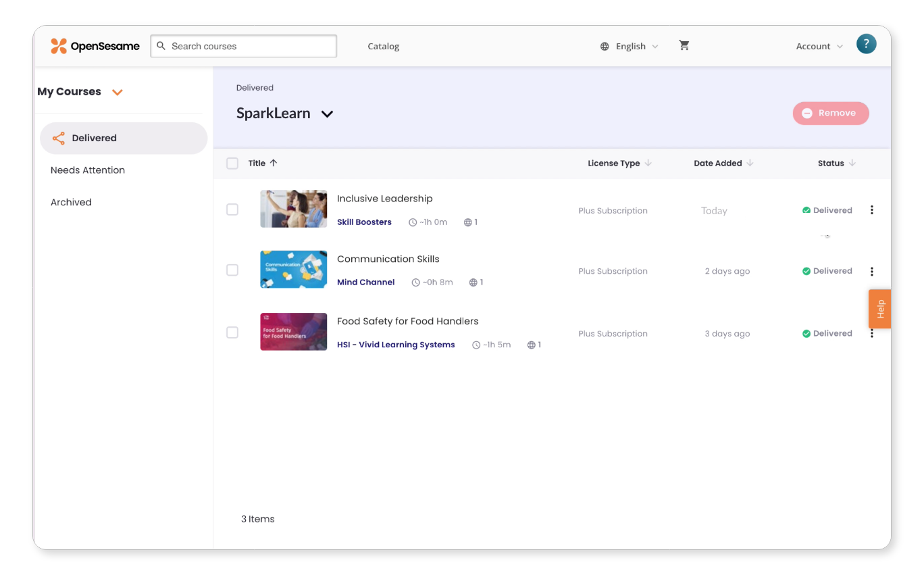This screenshot has height=575, width=924.
Task: Click the search magnifier icon
Action: point(161,46)
